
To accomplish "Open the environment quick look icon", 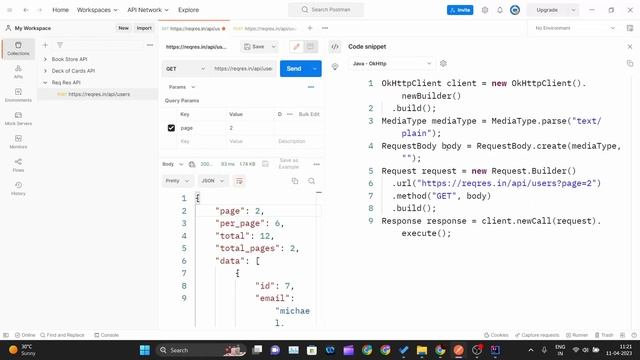I will click(x=630, y=28).
